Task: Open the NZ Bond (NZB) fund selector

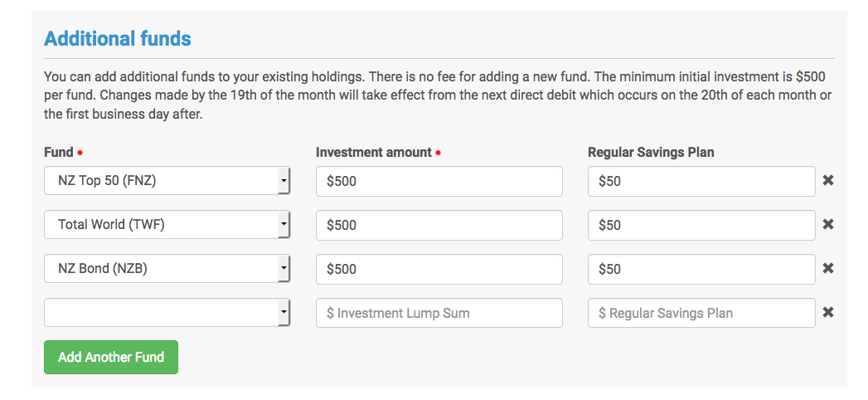Action: (x=167, y=269)
